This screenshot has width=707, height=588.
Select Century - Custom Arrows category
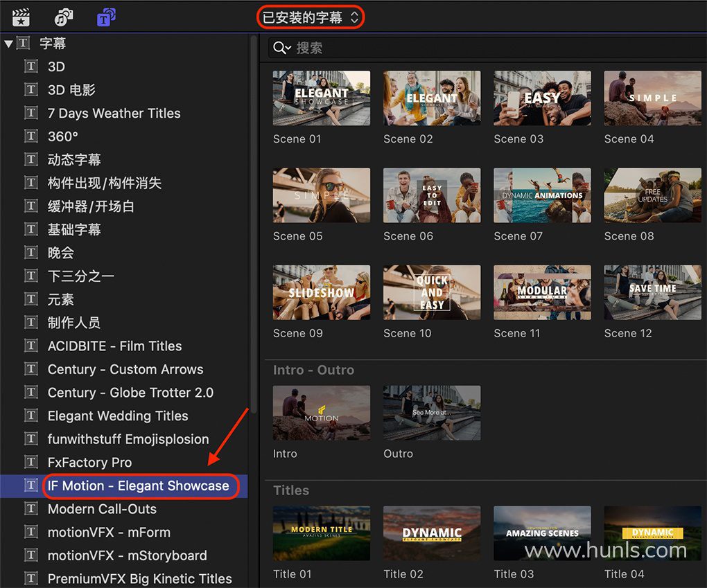tap(124, 369)
